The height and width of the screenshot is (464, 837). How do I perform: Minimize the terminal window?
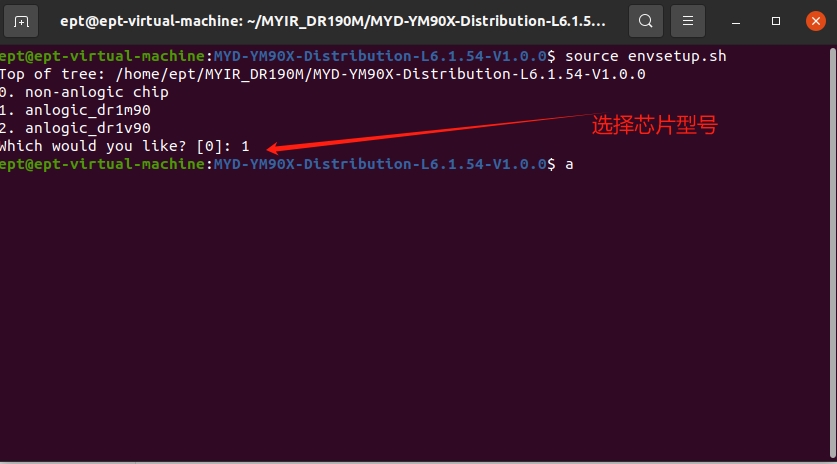(736, 22)
